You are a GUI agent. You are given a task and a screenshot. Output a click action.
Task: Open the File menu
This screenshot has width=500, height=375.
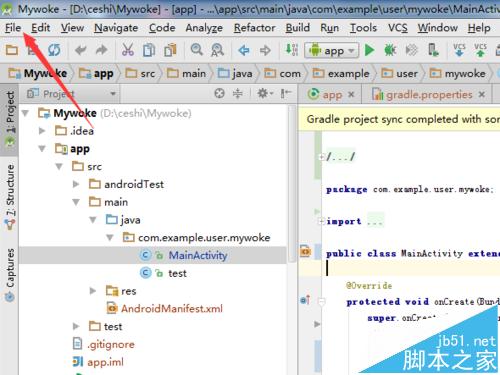(13, 28)
